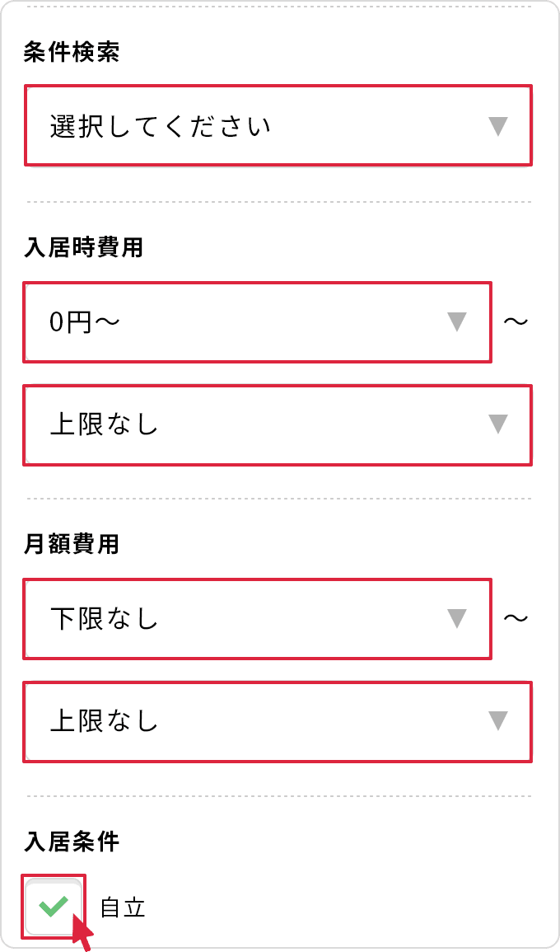The image size is (560, 952).
Task: Click the arrow on the 下限なし field
Action: pos(459,619)
